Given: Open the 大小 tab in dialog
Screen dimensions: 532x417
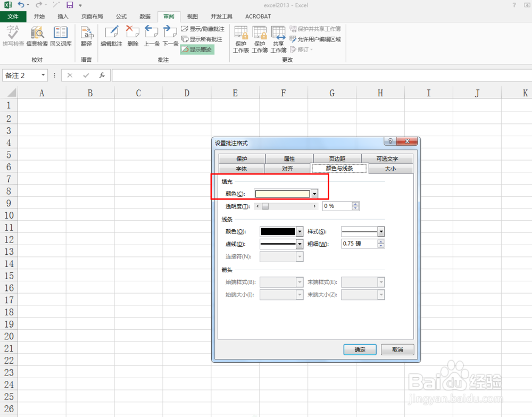Looking at the screenshot, I should click(x=390, y=169).
